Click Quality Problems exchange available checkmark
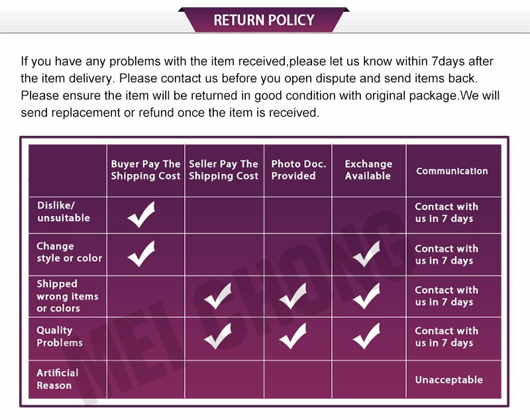 coord(366,336)
